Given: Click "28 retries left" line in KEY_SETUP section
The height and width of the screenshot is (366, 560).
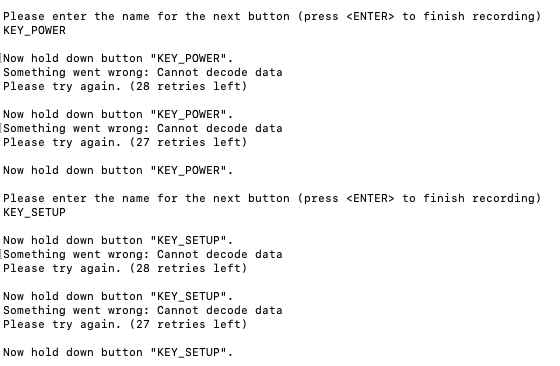Looking at the screenshot, I should coord(125,269).
